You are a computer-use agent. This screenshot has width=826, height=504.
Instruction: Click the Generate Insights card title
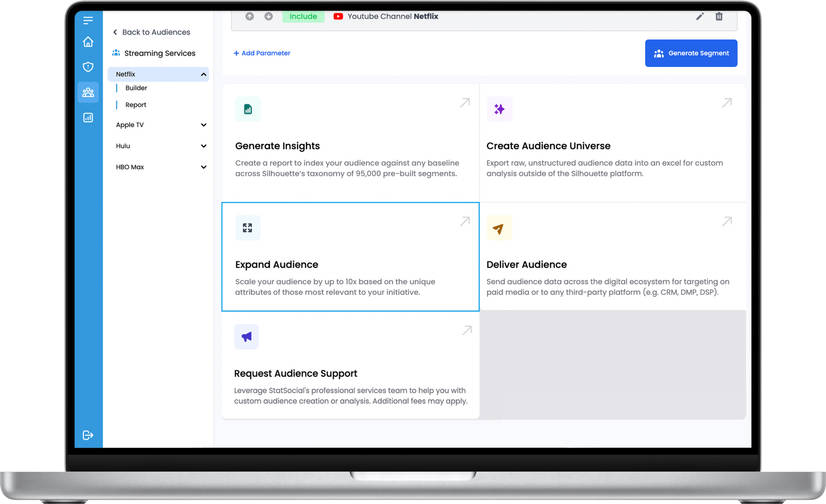click(x=277, y=146)
